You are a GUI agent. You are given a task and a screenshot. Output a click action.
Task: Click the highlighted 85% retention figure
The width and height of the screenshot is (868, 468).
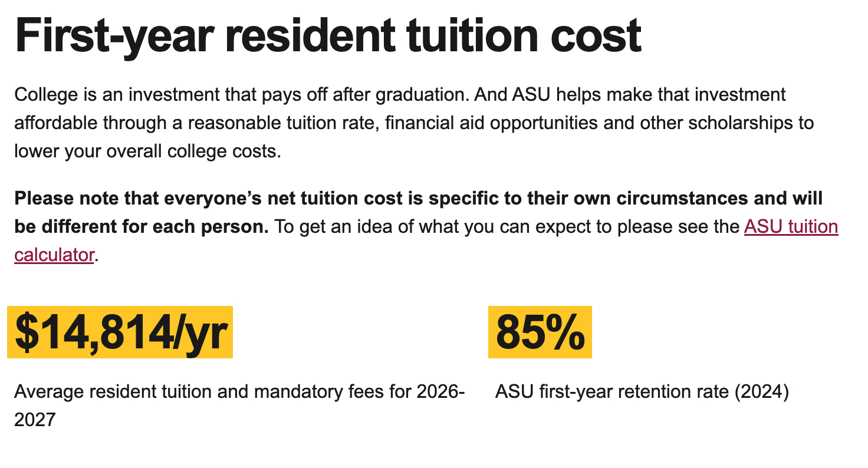(x=540, y=332)
